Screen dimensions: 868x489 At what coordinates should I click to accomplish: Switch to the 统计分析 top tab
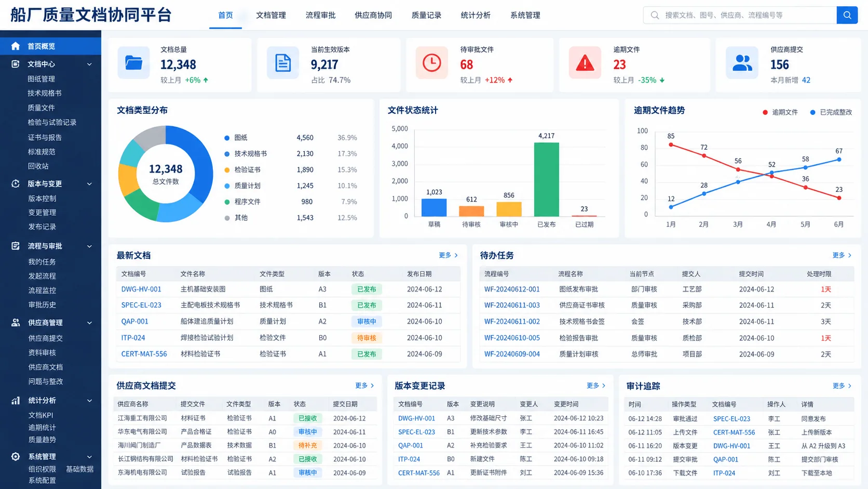pyautogui.click(x=476, y=15)
